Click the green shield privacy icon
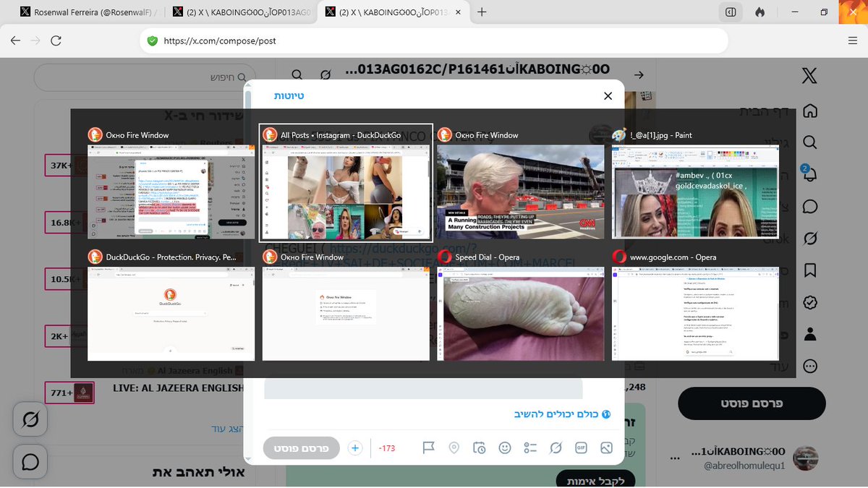 pos(152,41)
